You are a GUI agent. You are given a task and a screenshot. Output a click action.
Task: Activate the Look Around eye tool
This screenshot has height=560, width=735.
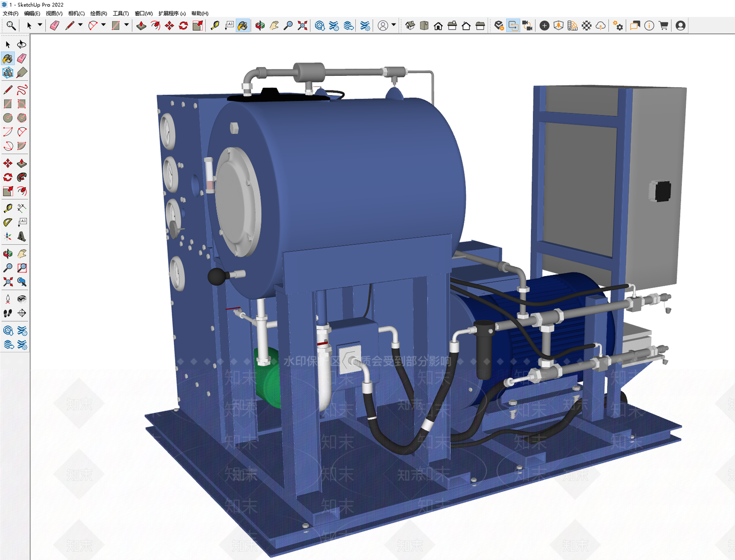pos(22,299)
